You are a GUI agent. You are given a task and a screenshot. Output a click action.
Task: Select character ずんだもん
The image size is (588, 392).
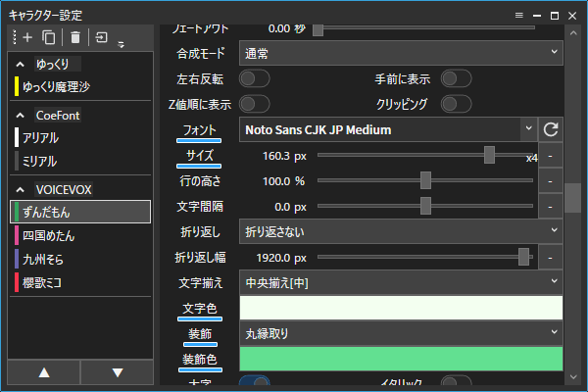(80, 212)
